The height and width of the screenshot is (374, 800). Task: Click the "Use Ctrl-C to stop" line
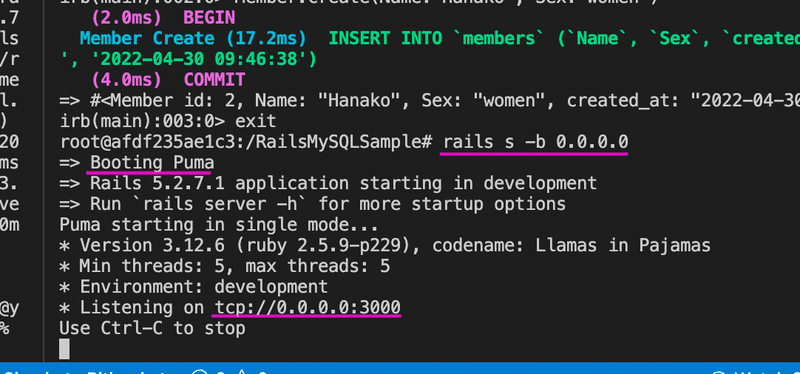[152, 329]
